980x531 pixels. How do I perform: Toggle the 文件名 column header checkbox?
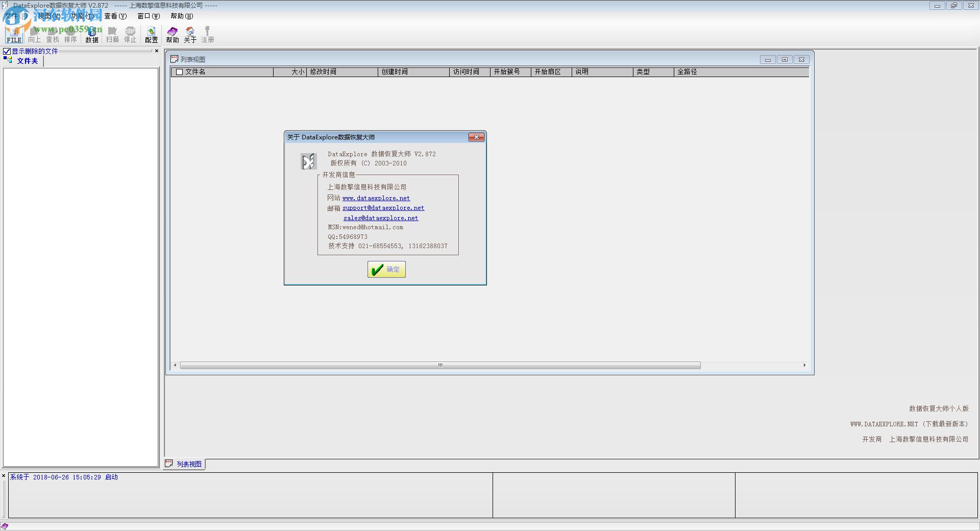pos(179,72)
